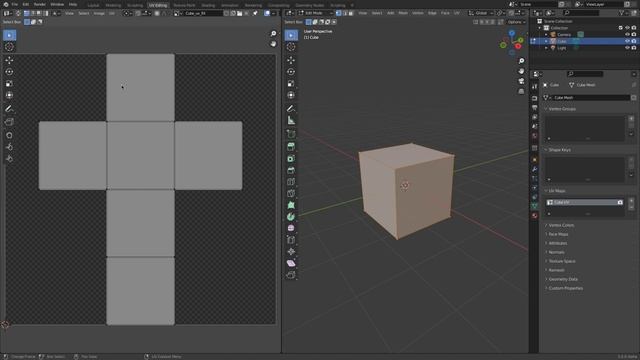Open the Global orientation dropdown
This screenshot has width=640, height=360.
pyautogui.click(x=481, y=13)
